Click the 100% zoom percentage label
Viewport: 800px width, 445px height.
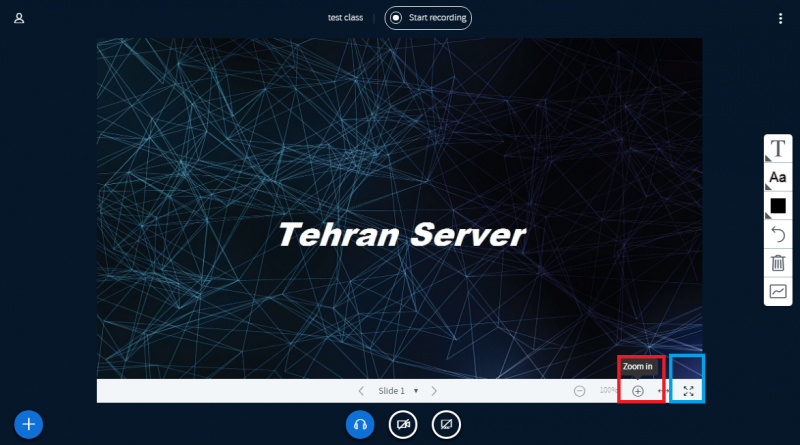608,391
